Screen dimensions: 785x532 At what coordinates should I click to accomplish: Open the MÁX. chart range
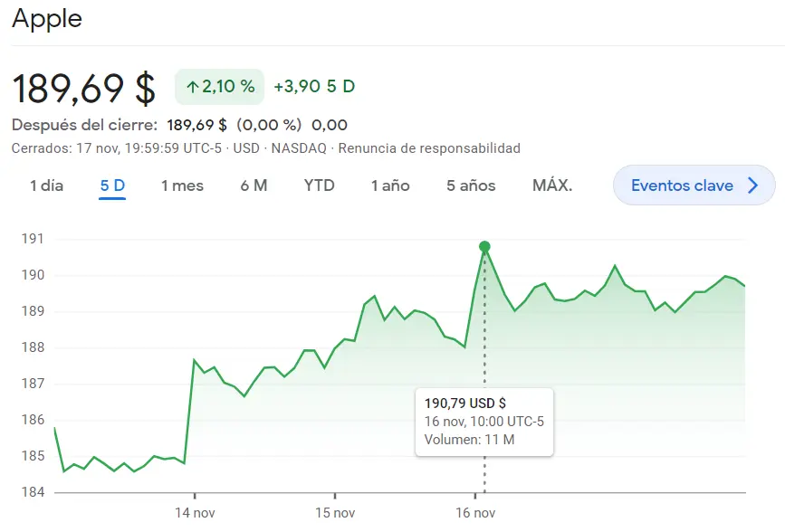550,185
